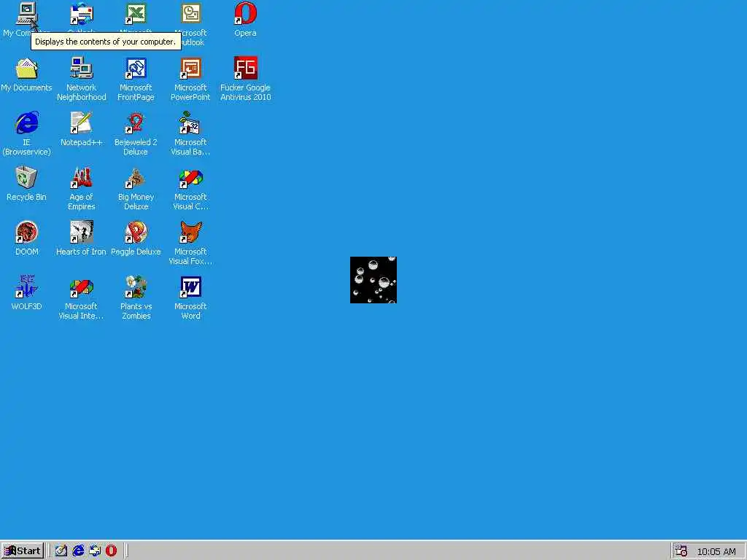Launch Opera from its desktop shortcut
The image size is (747, 560).
[x=245, y=13]
